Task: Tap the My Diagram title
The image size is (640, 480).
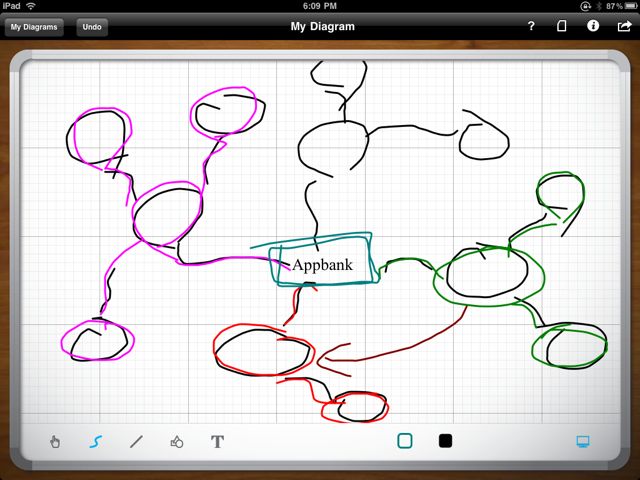Action: click(x=322, y=27)
